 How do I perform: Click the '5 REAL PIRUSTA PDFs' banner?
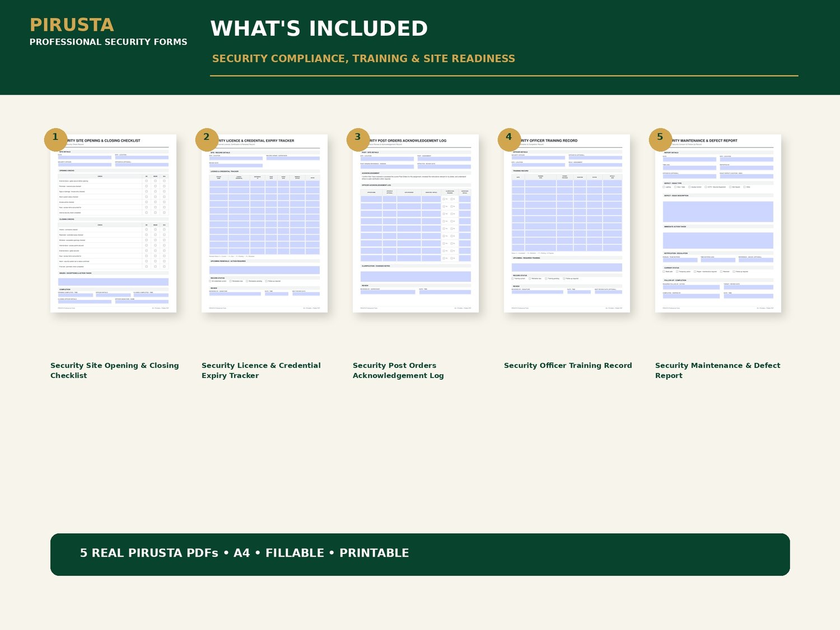[x=420, y=554]
